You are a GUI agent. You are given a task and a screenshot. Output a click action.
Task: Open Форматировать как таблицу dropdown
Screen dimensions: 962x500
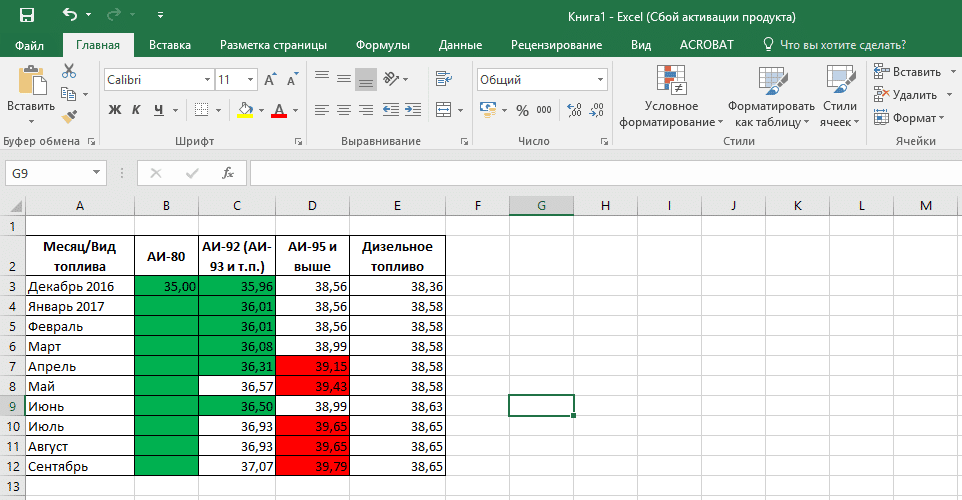(772, 96)
